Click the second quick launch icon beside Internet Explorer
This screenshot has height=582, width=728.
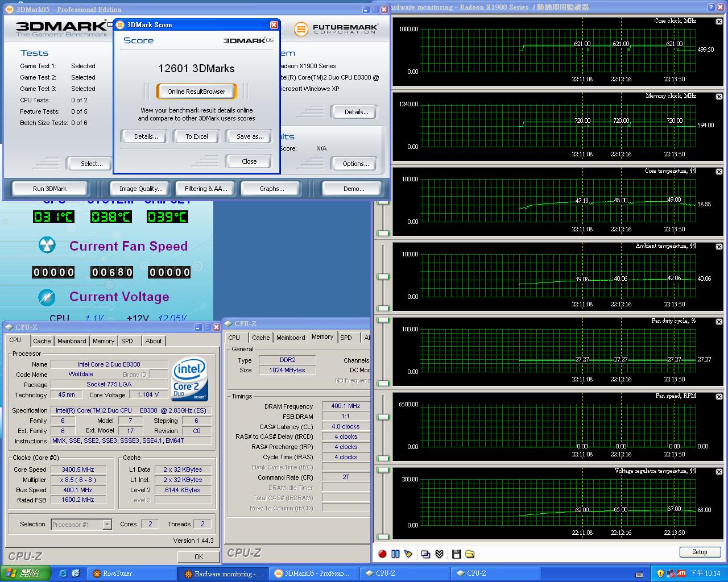pos(76,573)
